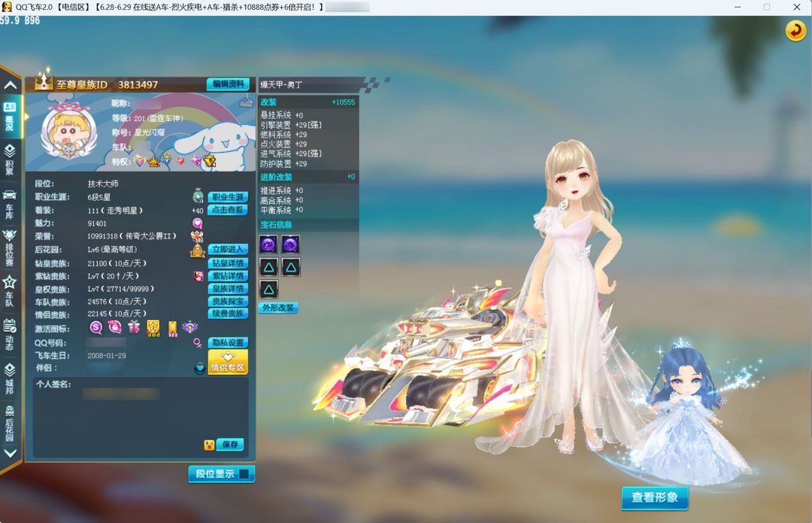Click the yellow V diamond privilege badge

coord(210,161)
